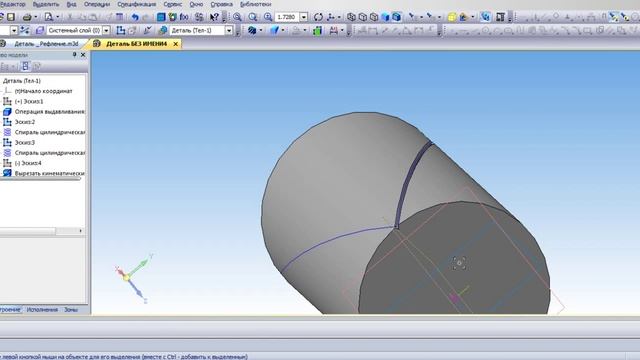Viewport: 640px width, 360px height.
Task: Open the Справка menu
Action: [221, 4]
